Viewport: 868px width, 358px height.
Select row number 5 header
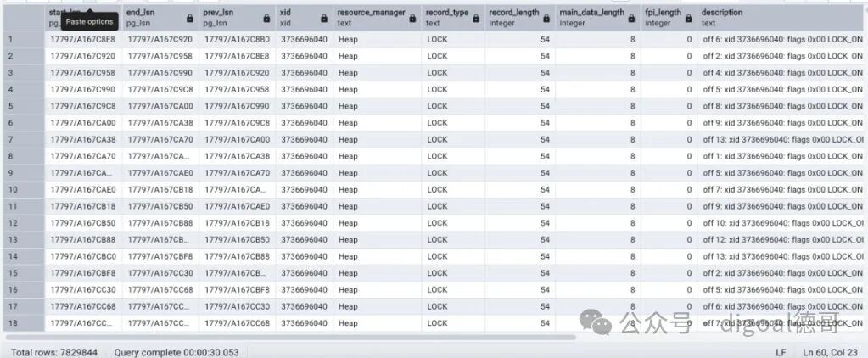coord(24,106)
